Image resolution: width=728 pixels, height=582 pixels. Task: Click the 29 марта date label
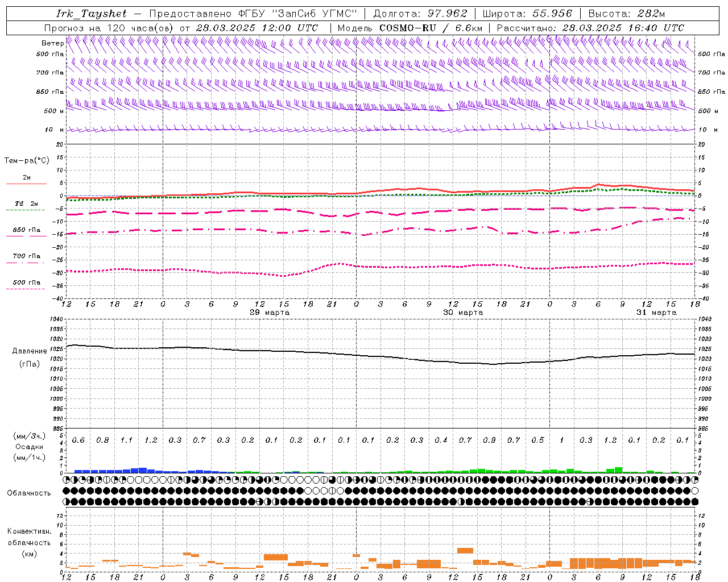tap(270, 313)
